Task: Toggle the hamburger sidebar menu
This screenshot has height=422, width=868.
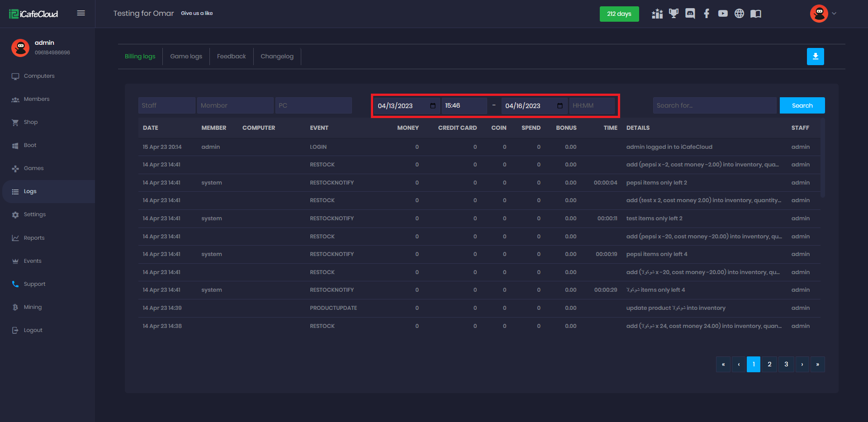Action: point(81,13)
